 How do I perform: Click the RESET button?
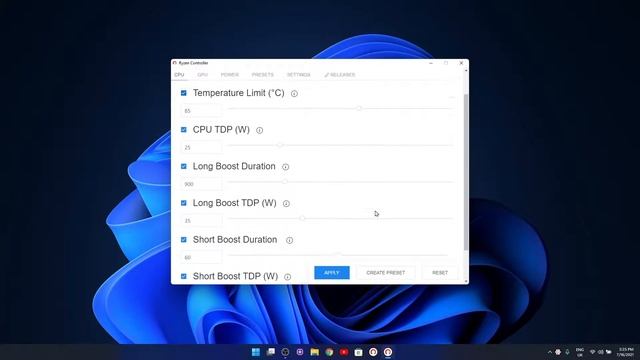coord(440,273)
